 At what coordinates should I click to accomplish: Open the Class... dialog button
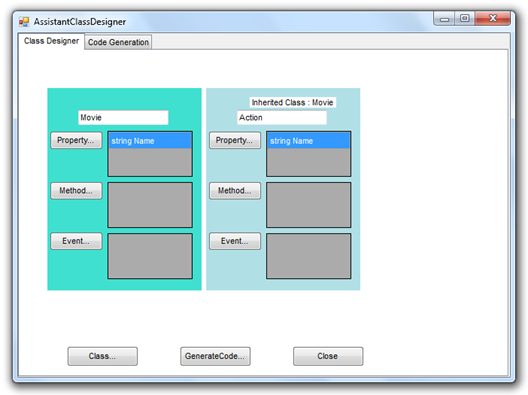tap(102, 356)
